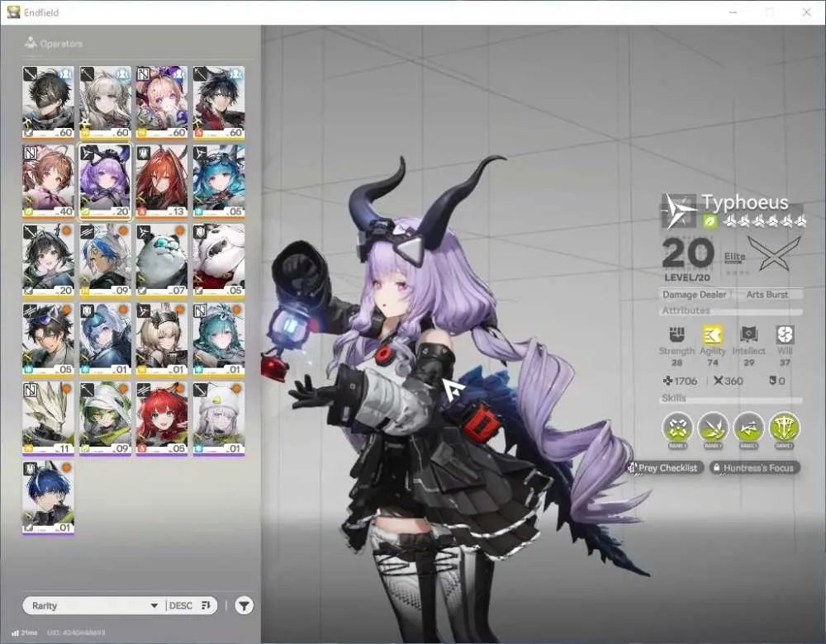Screen dimensions: 826x644
Task: Click the green nature element icon under Typhoeus
Action: point(710,222)
